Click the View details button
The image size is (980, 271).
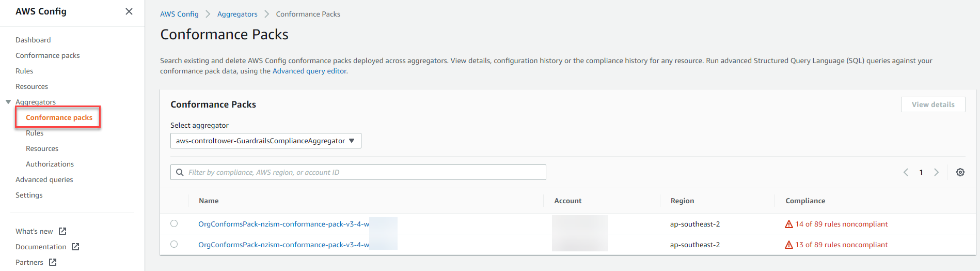tap(932, 104)
